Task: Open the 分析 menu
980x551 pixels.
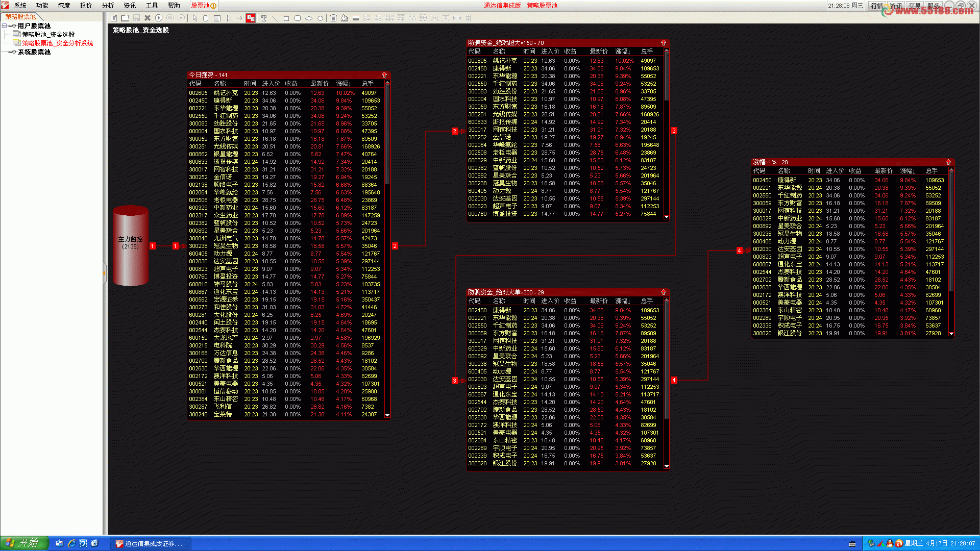Action: (x=108, y=6)
